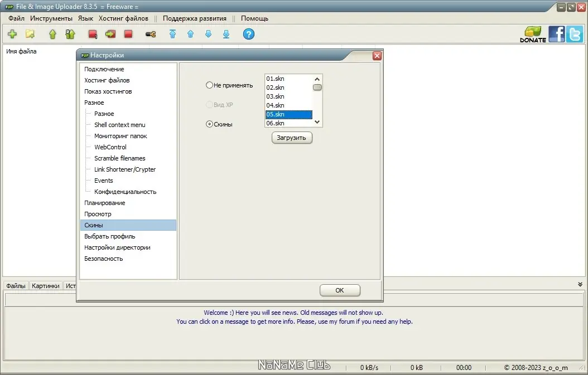The width and height of the screenshot is (588, 375).
Task: Select the 'Скины' radio button
Action: (209, 124)
